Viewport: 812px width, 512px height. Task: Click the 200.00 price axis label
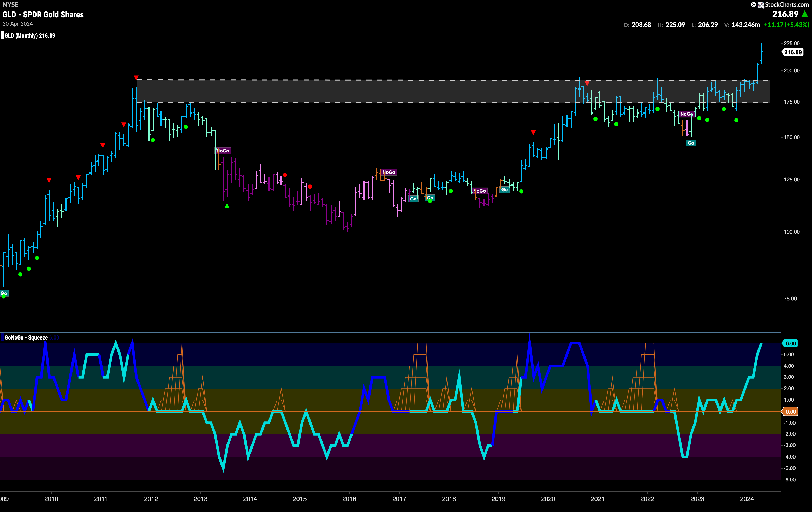(x=791, y=70)
